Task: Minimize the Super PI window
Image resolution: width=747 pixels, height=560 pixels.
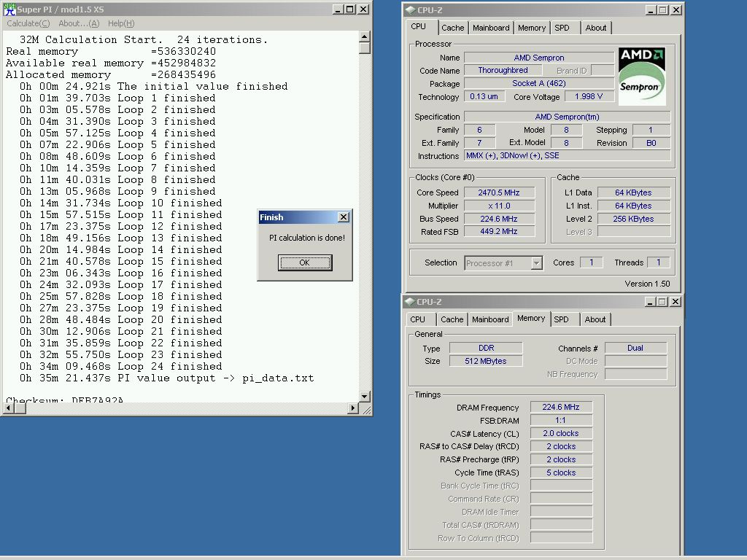Action: click(x=338, y=9)
